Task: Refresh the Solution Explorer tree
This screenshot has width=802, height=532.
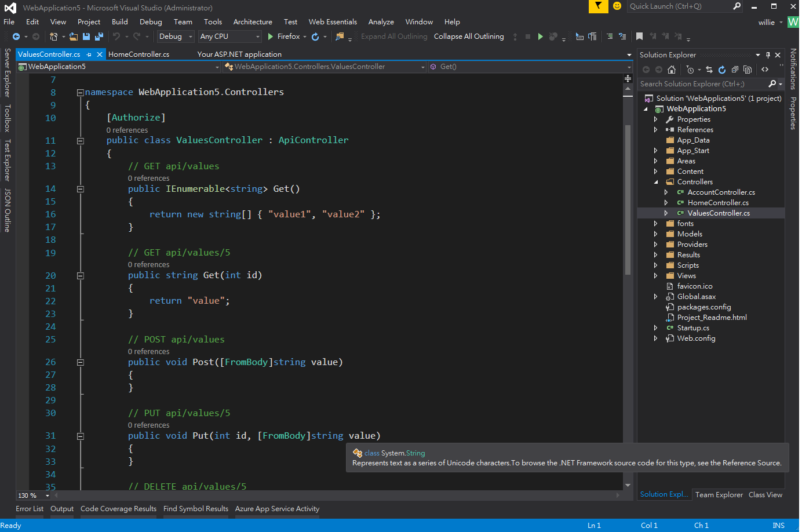Action: pos(722,70)
